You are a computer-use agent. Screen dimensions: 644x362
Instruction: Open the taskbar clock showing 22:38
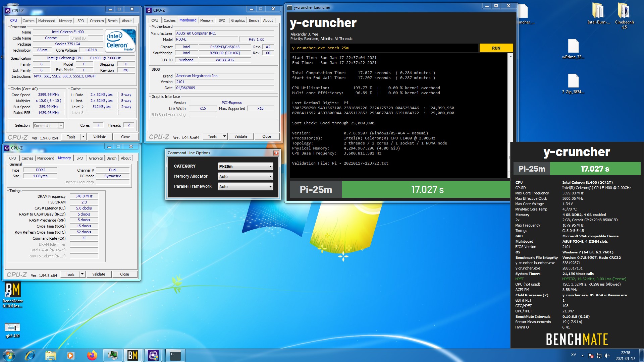click(625, 355)
